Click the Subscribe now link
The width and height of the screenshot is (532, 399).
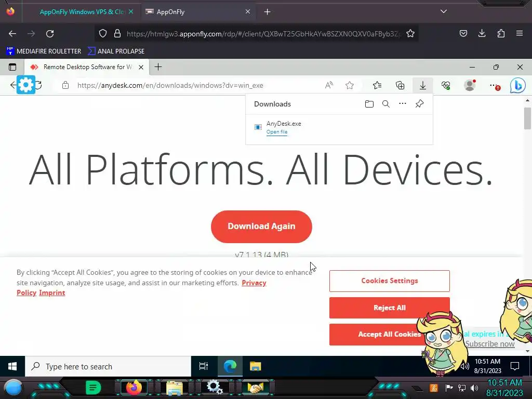coord(489,344)
